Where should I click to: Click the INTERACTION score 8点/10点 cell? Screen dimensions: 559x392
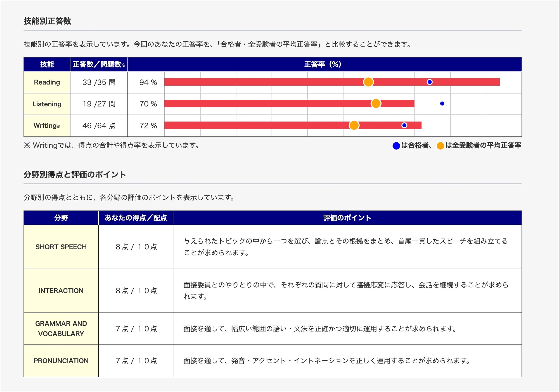pos(136,291)
